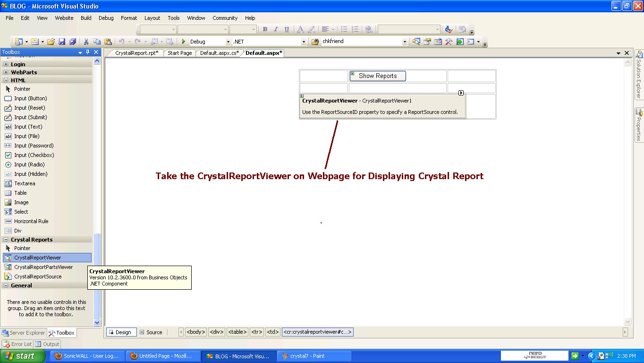
Task: Toggle Bold formatting button
Action: 265,29
